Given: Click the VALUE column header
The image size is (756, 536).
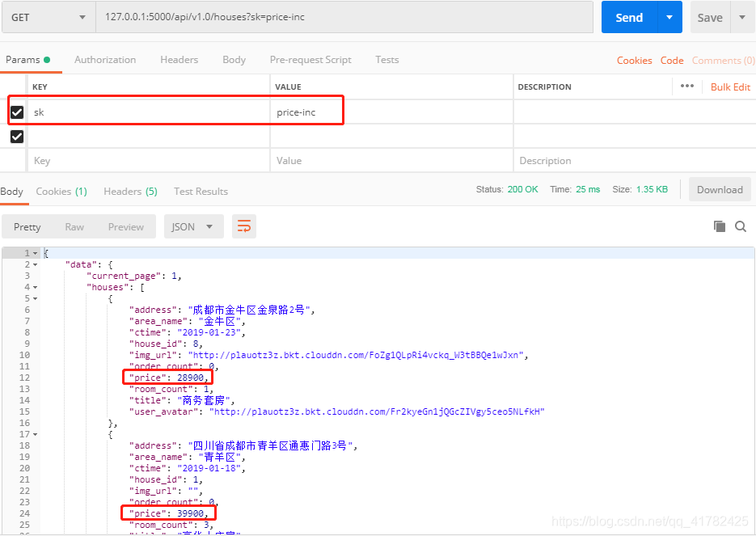Looking at the screenshot, I should click(288, 87).
